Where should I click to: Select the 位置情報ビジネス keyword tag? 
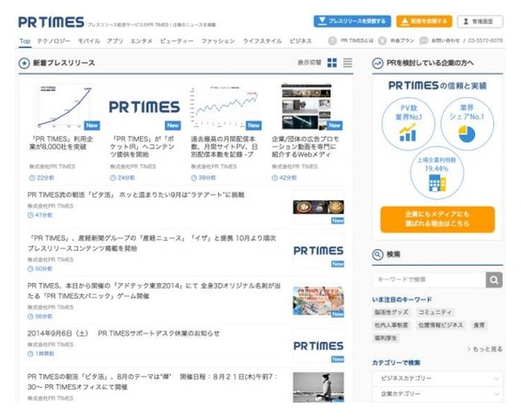[440, 325]
